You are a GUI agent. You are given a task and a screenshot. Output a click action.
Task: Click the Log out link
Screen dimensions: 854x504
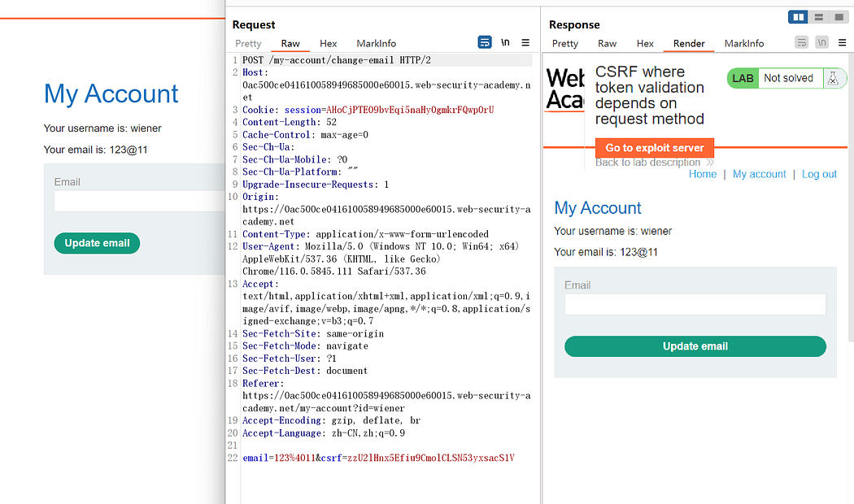pyautogui.click(x=819, y=174)
